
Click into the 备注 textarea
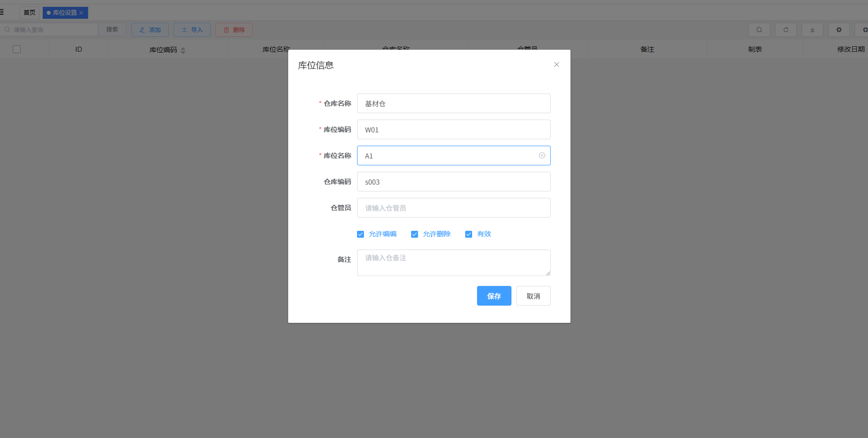pyautogui.click(x=453, y=263)
